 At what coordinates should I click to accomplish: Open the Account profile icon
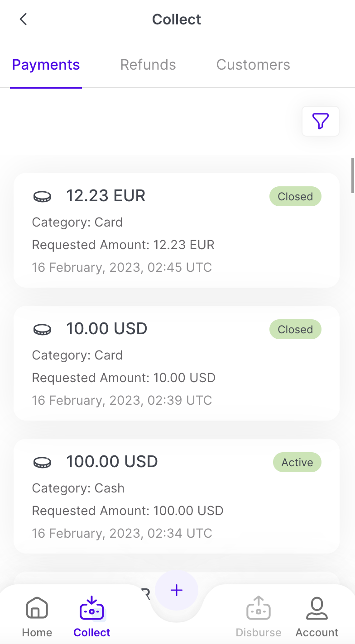click(317, 609)
